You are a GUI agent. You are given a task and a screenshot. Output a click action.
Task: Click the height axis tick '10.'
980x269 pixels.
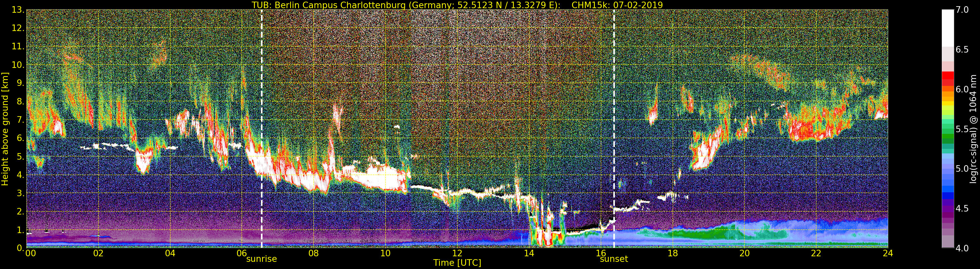coord(18,65)
